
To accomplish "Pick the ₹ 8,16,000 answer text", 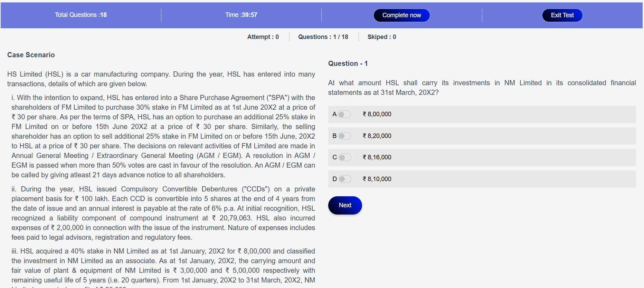I will (x=377, y=157).
